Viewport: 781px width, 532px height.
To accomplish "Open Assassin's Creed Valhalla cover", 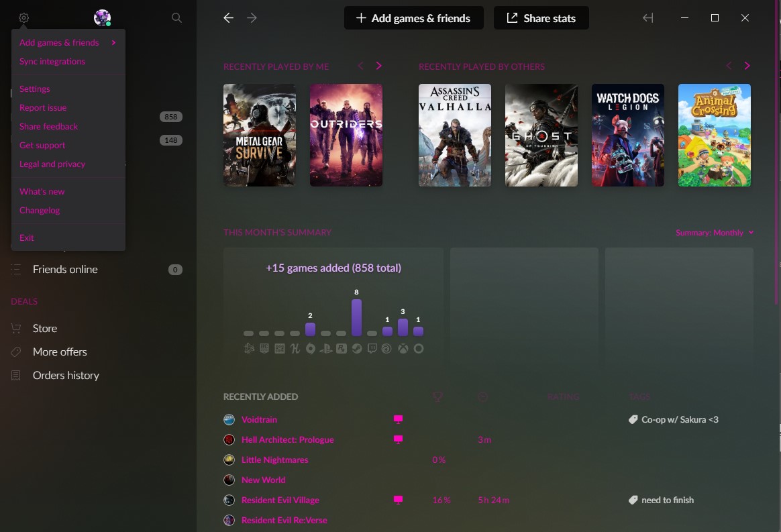I will click(455, 135).
